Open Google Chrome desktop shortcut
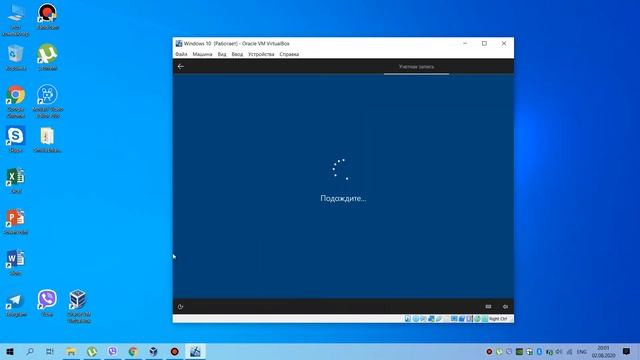The height and width of the screenshot is (360, 640). (16, 101)
